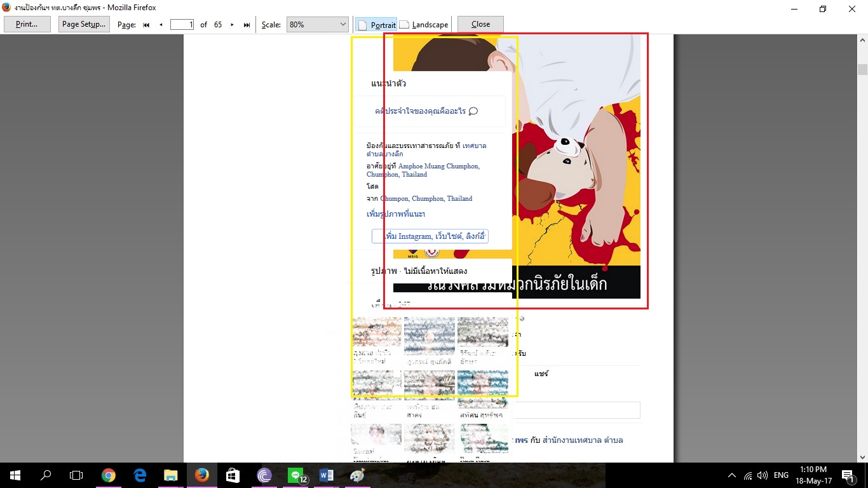Image resolution: width=868 pixels, height=488 pixels.
Task: Click the volume speaker tray icon
Action: (763, 475)
